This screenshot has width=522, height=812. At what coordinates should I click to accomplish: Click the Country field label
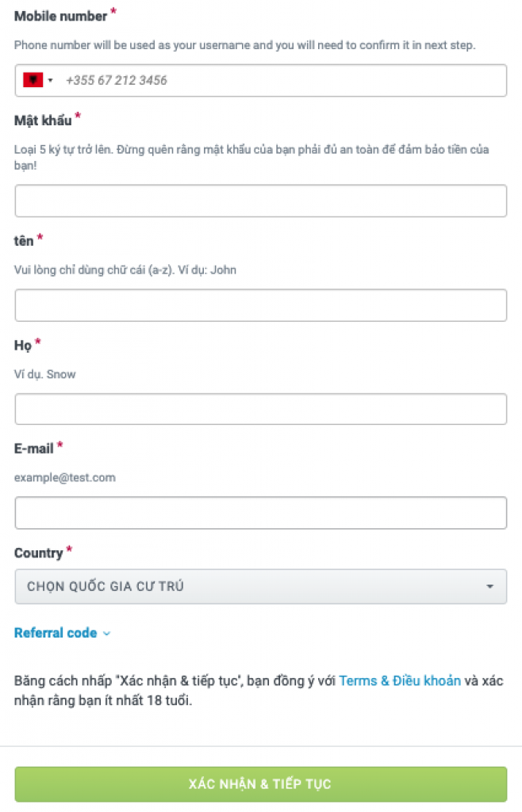click(38, 553)
